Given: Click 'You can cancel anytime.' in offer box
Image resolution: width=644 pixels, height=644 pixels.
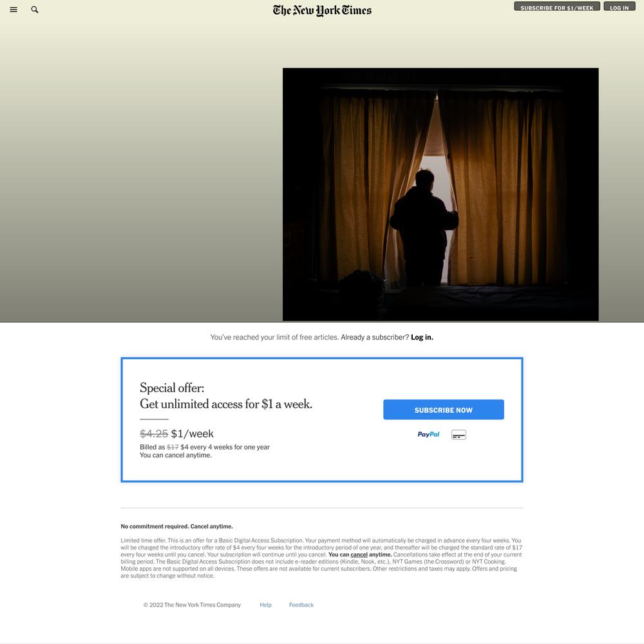Looking at the screenshot, I should click(x=176, y=455).
